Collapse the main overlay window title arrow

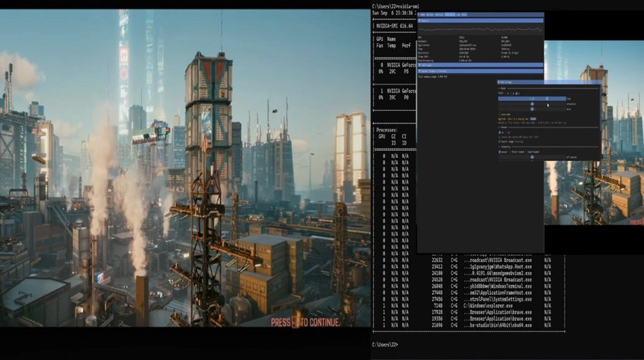[x=419, y=15]
